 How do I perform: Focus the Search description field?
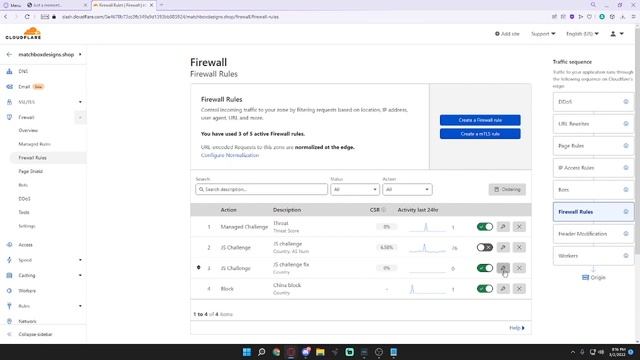point(261,189)
